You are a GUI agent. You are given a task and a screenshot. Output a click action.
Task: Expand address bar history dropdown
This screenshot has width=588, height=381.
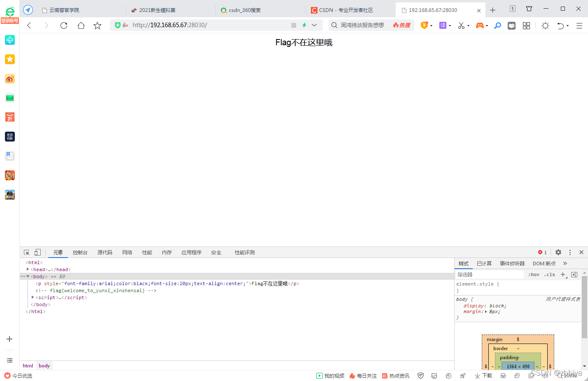coord(314,25)
